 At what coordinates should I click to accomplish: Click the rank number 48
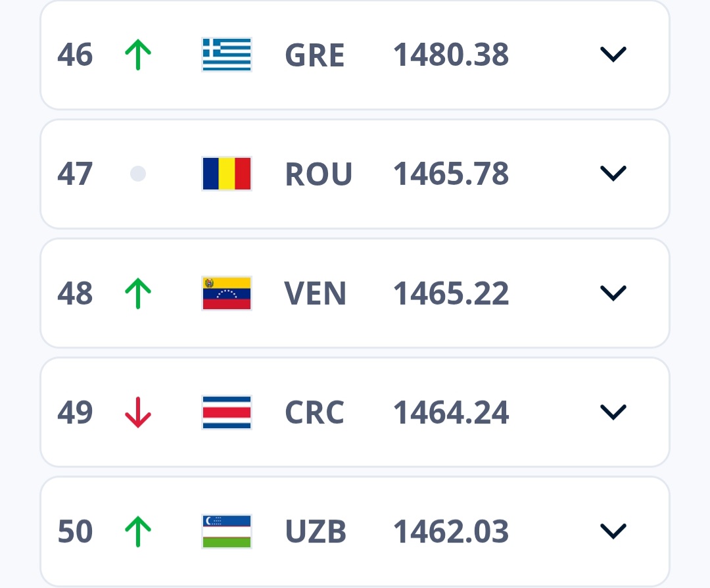click(x=75, y=293)
